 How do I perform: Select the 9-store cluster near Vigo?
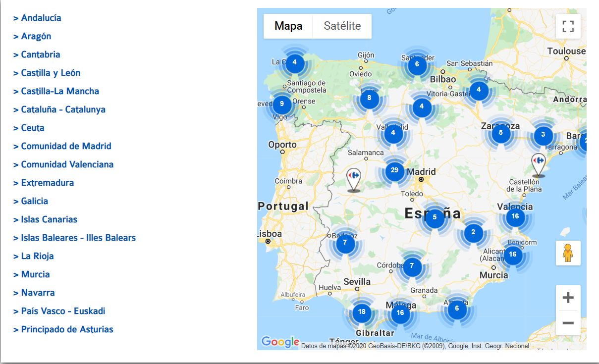click(282, 104)
